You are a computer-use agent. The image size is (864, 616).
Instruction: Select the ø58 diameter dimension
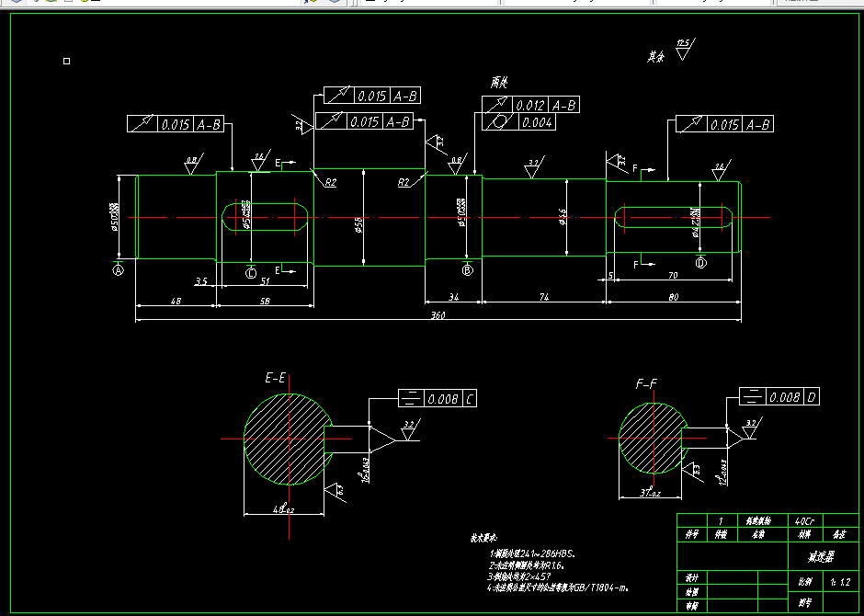coord(358,224)
